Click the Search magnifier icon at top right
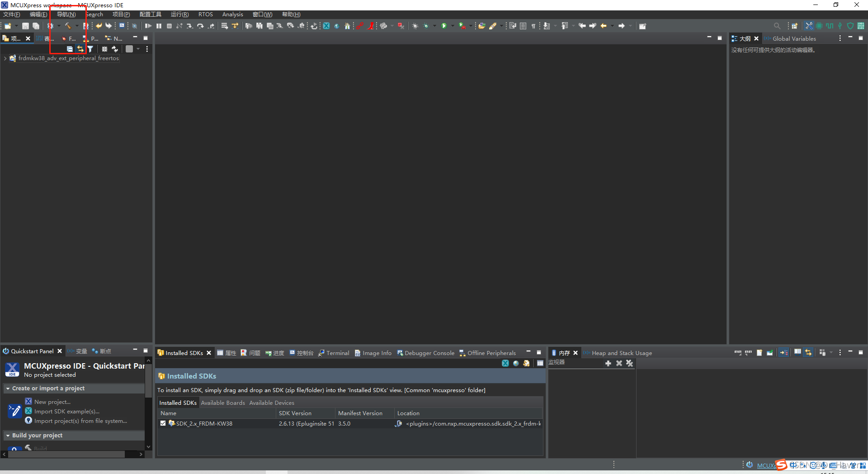The width and height of the screenshot is (868, 474). point(777,26)
